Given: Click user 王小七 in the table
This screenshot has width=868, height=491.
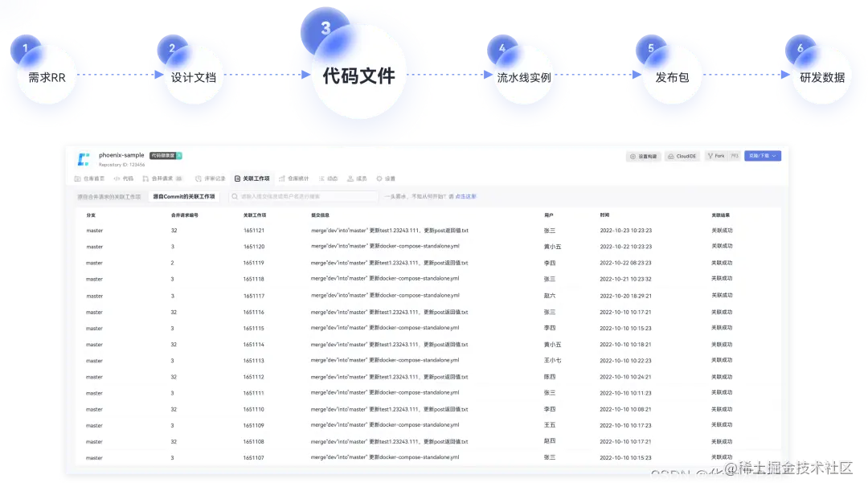Looking at the screenshot, I should tap(552, 360).
